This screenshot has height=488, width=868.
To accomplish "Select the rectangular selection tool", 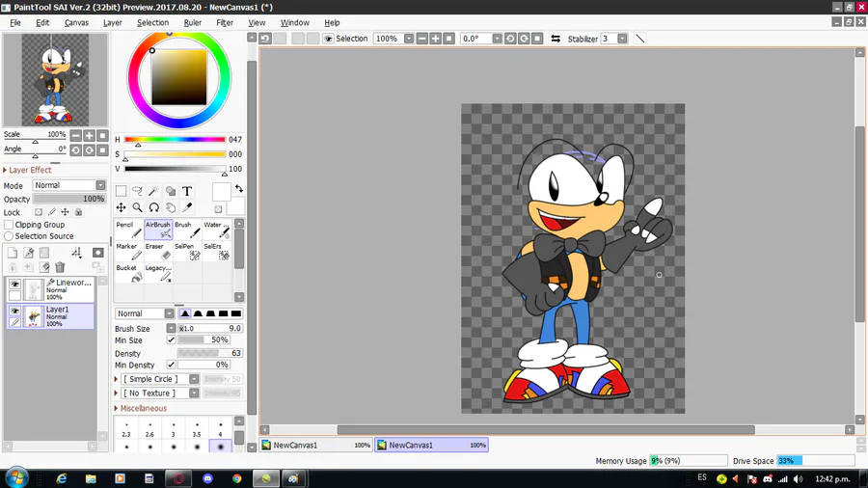I will coord(121,191).
